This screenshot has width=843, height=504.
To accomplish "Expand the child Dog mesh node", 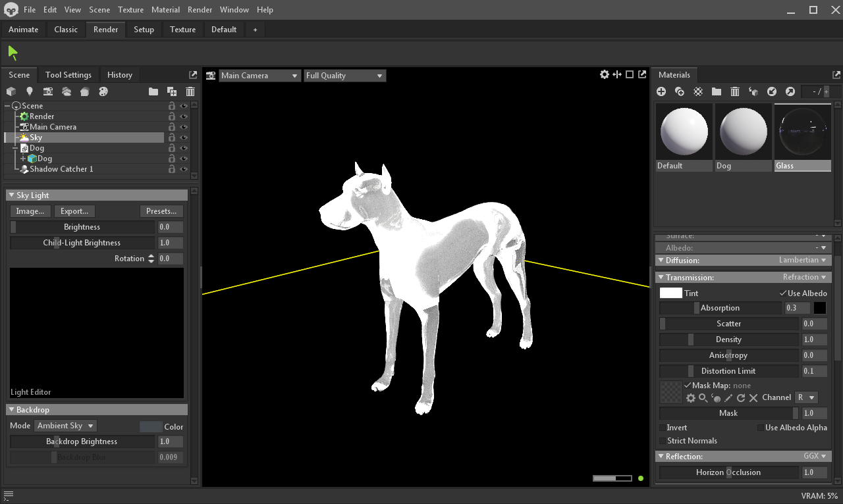I will [24, 159].
